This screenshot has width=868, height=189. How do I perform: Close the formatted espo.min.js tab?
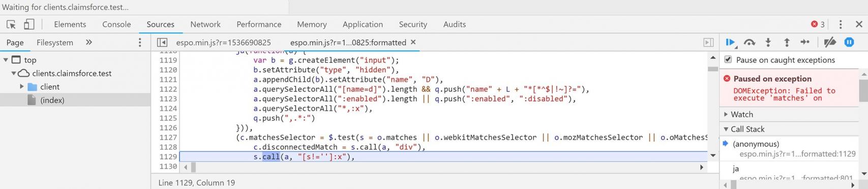pos(413,42)
